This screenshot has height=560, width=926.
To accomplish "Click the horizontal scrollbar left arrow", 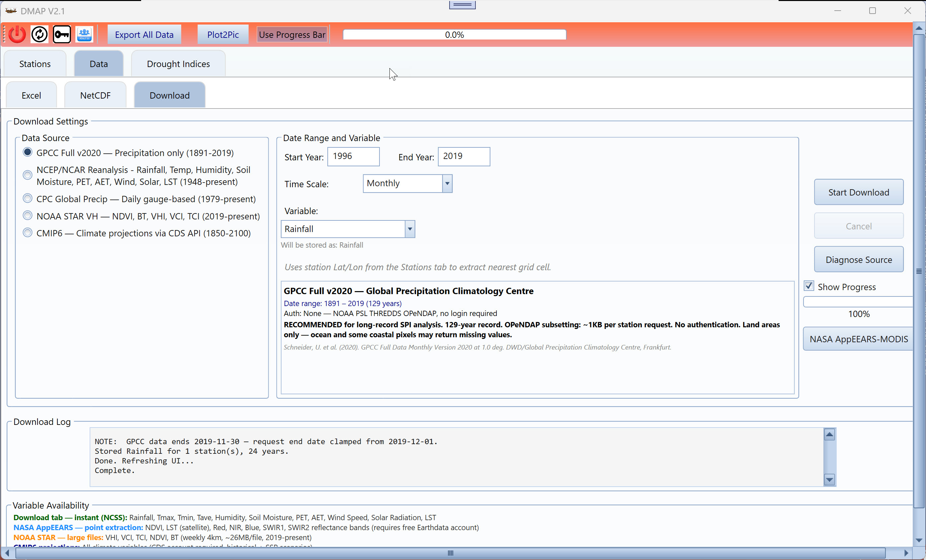I will click(7, 553).
